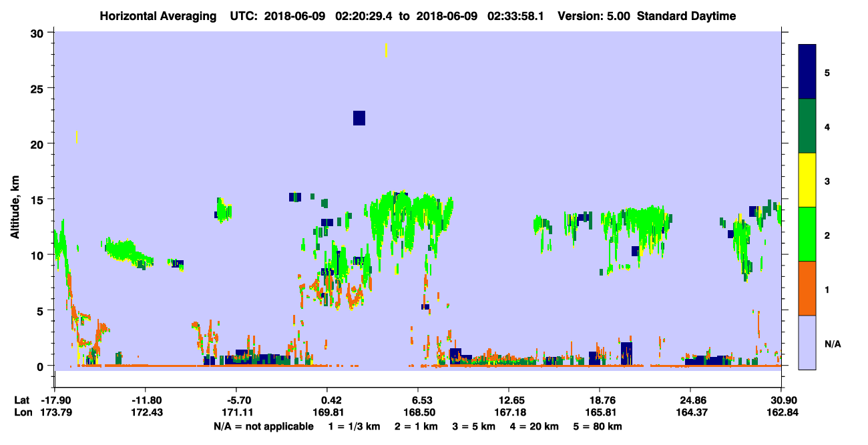
Task: Click latitude value -5.70
Action: point(238,400)
